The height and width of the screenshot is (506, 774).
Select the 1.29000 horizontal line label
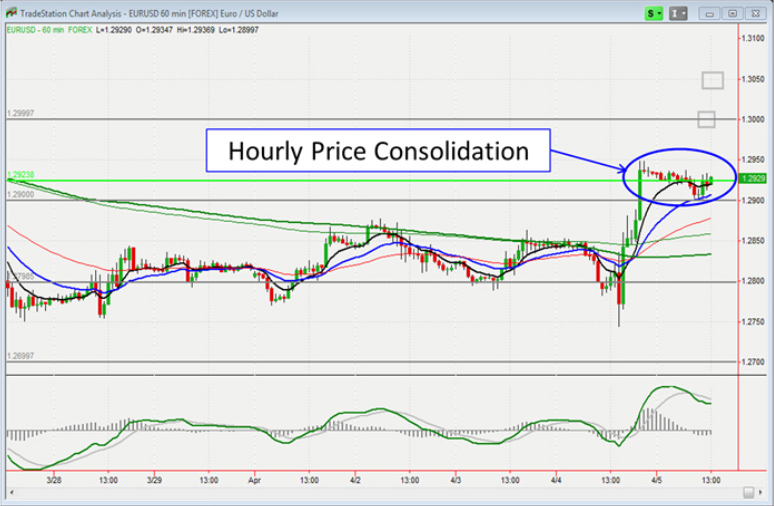pos(21,195)
